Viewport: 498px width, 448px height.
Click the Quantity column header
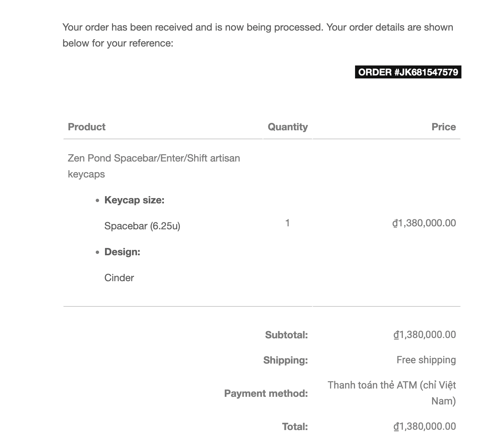[x=288, y=127]
